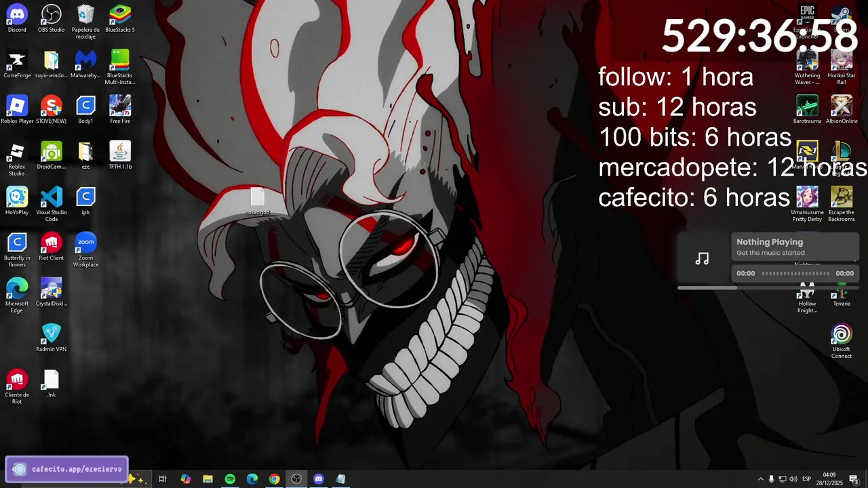Select the Body1 file icon
This screenshot has height=488, width=868.
tap(85, 110)
